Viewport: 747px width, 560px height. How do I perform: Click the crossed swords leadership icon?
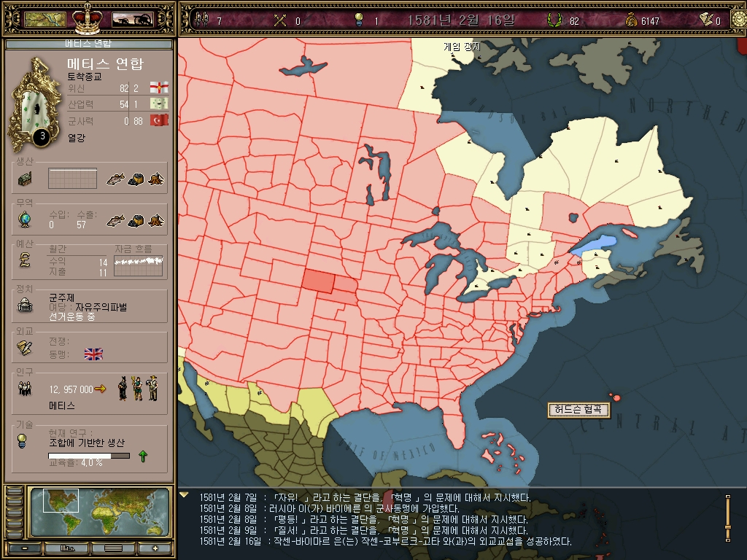[x=280, y=20]
